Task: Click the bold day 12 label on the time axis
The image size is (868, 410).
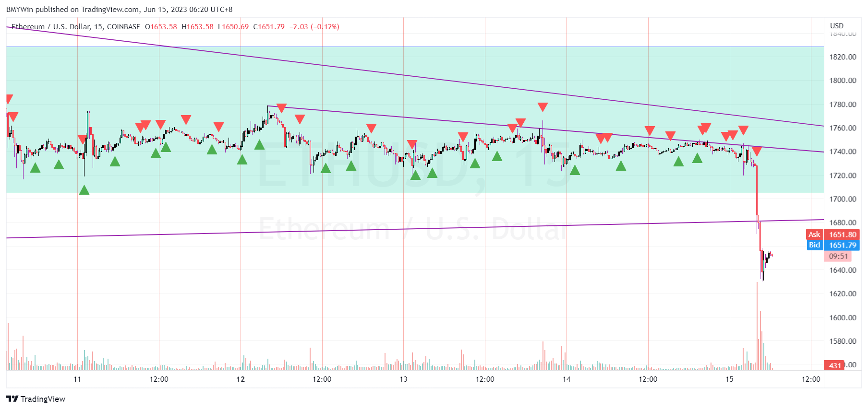Action: (241, 379)
